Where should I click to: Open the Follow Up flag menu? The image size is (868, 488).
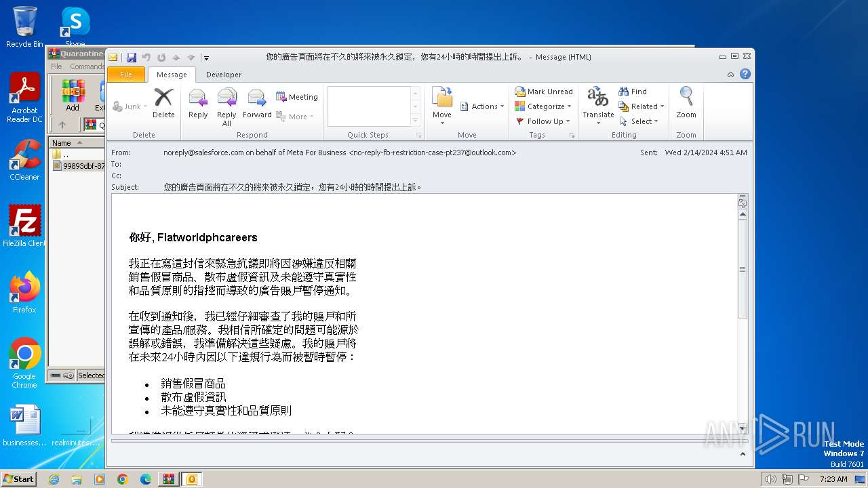(542, 121)
